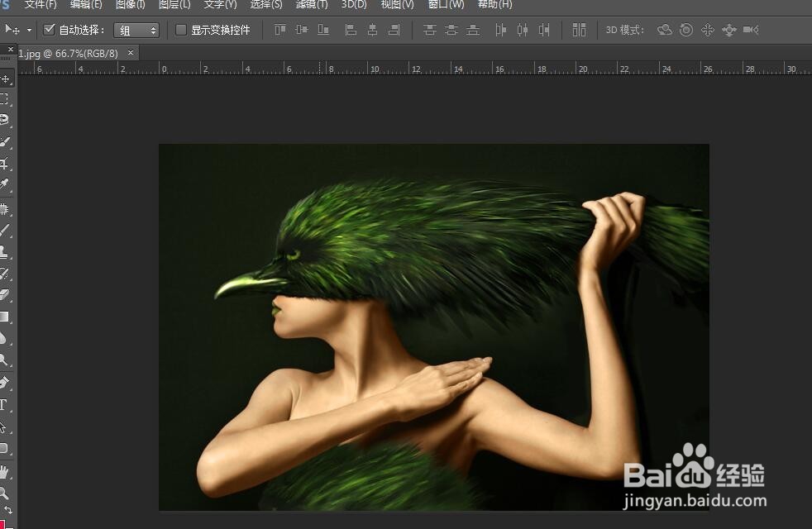This screenshot has width=812, height=529.
Task: Open the 编辑(E) menu
Action: tap(86, 4)
